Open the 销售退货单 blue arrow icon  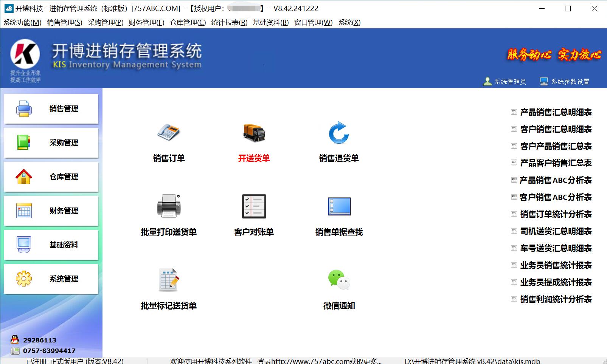(339, 132)
